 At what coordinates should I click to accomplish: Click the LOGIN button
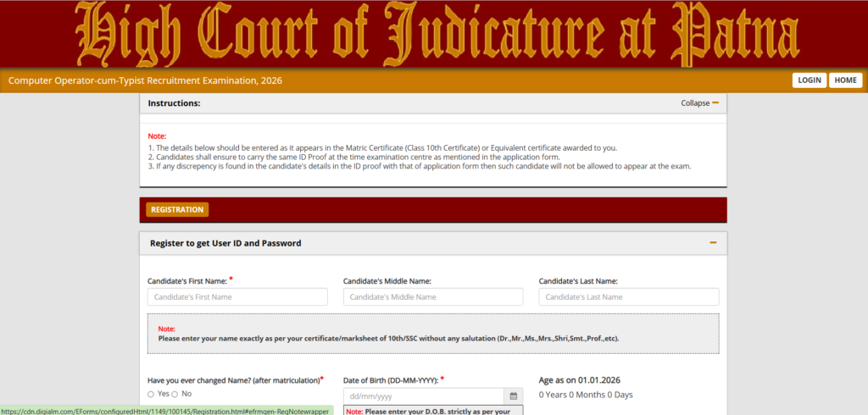point(810,80)
